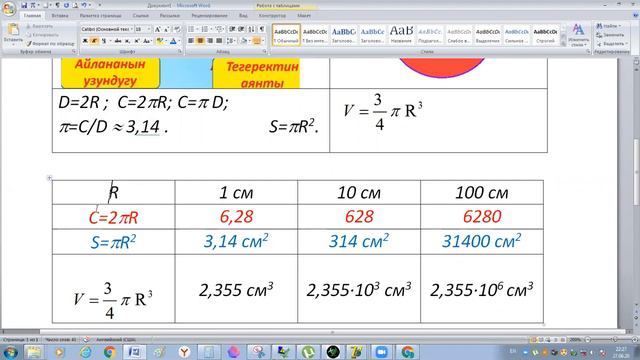Open Font dialog launcher

(x=180, y=52)
